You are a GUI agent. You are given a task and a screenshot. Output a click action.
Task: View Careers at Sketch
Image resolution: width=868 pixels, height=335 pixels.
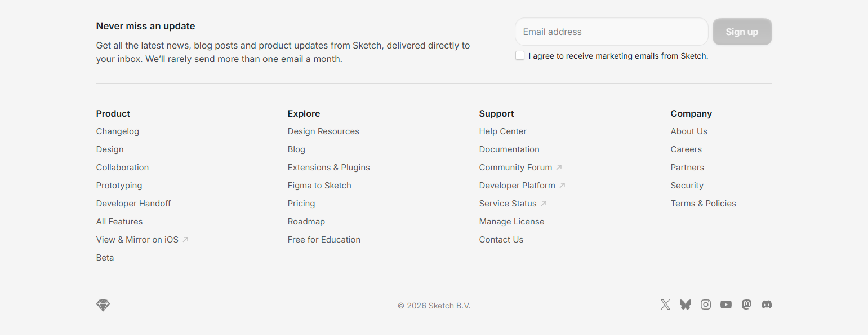point(686,149)
